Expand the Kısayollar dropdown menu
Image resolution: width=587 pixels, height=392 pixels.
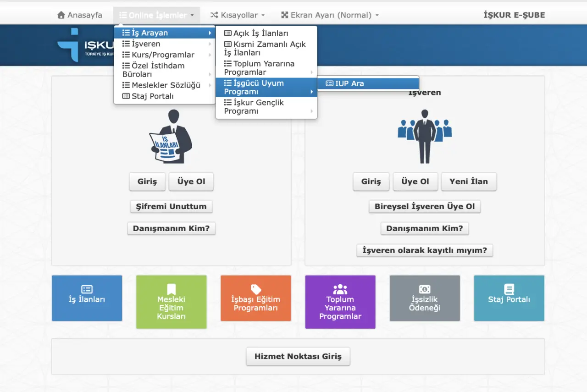(238, 15)
